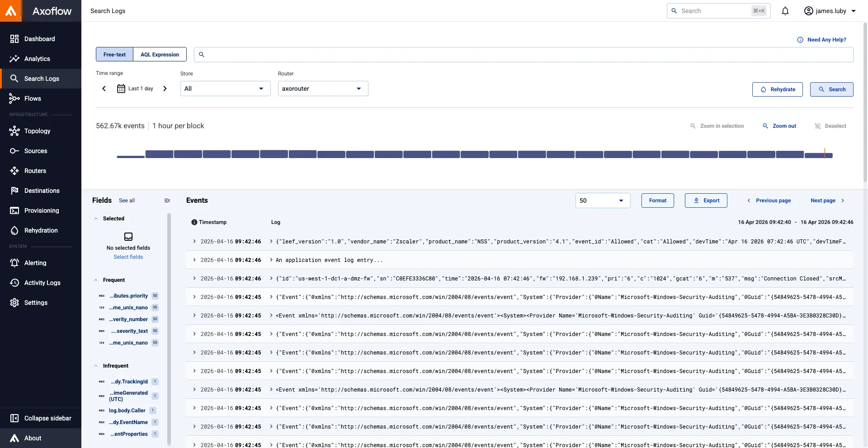Viewport: 868px width, 448px height.
Task: Open the james.luby user menu
Action: (x=830, y=11)
